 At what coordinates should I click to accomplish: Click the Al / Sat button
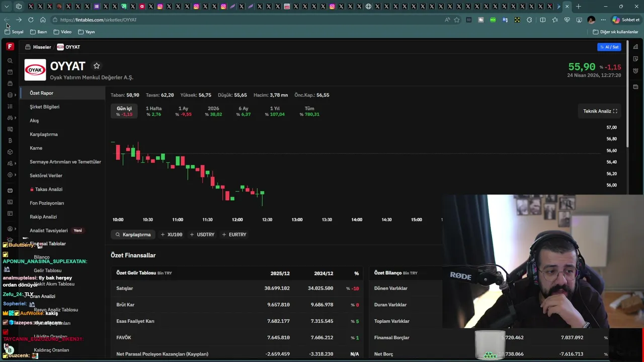[609, 47]
